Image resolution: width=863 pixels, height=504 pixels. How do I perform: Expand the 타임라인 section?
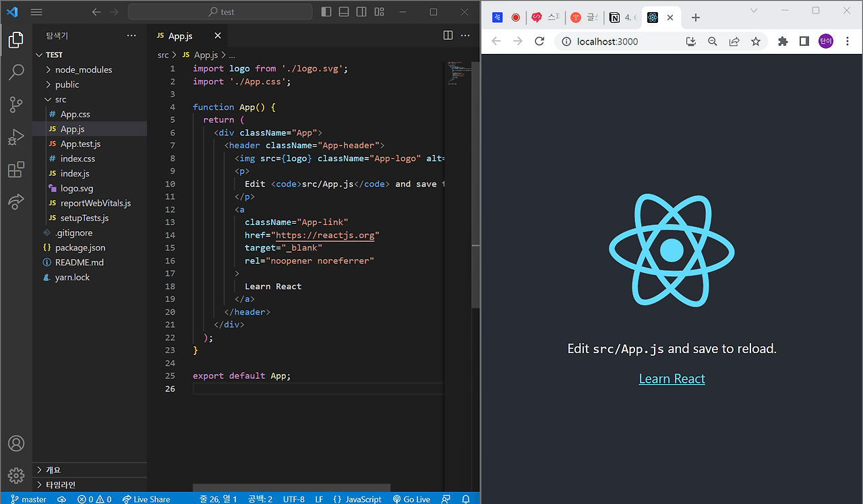point(61,484)
